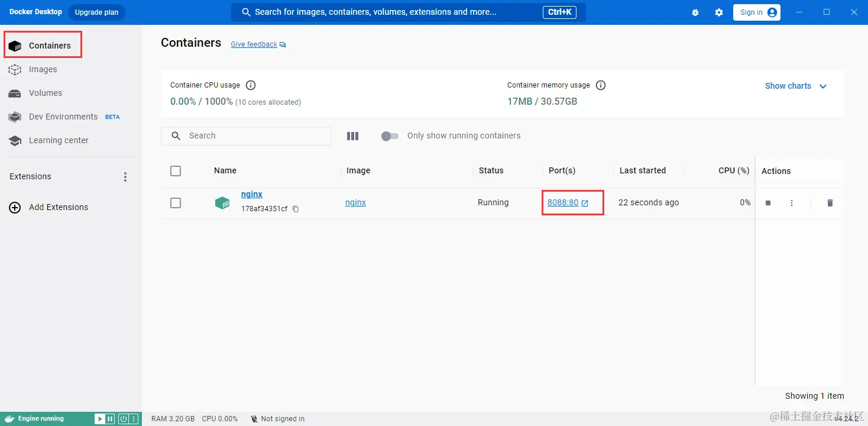The width and height of the screenshot is (868, 426).
Task: Open Settings via the gear icon
Action: 719,12
